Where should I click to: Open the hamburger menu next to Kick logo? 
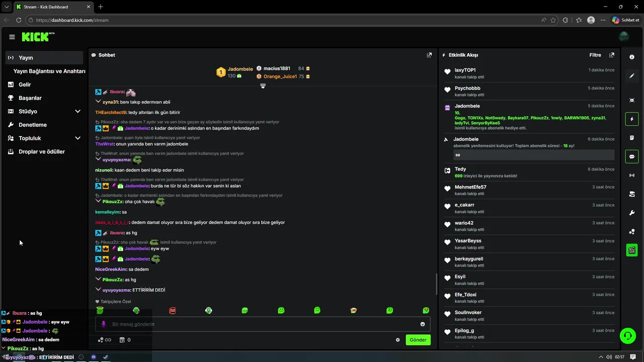tap(12, 37)
